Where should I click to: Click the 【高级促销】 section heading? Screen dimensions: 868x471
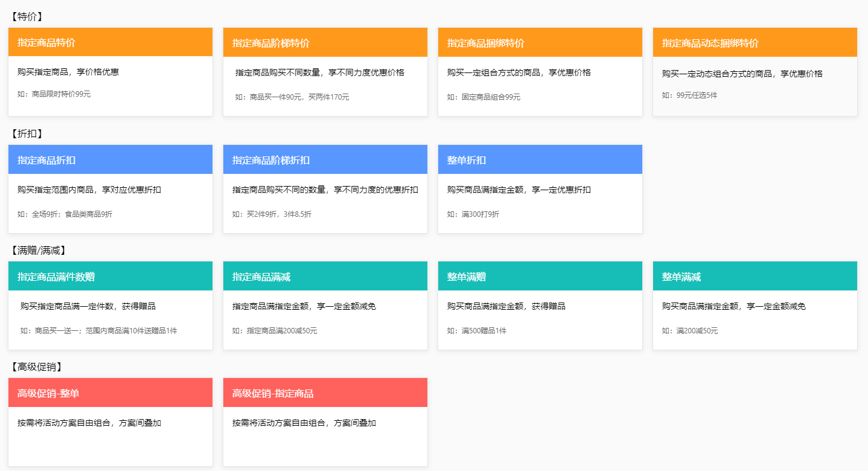37,367
